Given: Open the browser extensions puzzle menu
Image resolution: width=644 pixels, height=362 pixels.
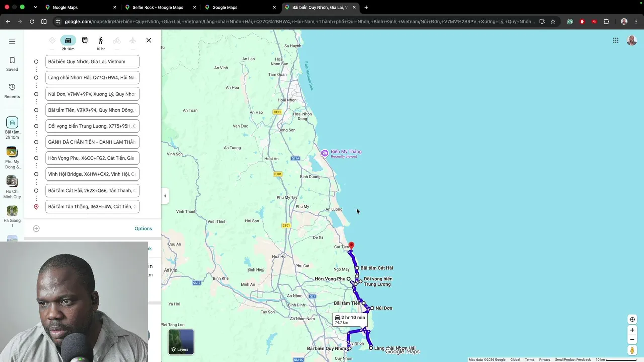Looking at the screenshot, I should [x=606, y=21].
